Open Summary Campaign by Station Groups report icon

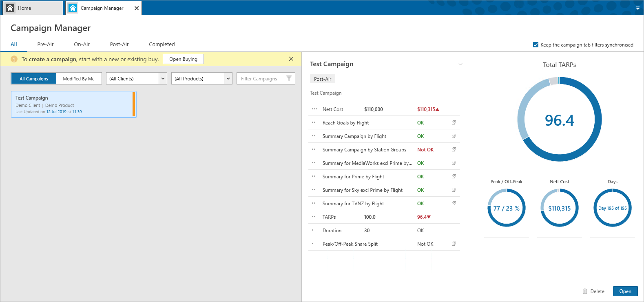tap(454, 149)
